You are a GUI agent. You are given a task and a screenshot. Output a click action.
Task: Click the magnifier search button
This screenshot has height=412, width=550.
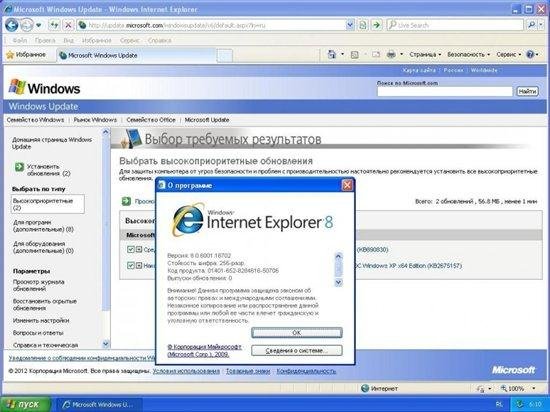pos(532,25)
